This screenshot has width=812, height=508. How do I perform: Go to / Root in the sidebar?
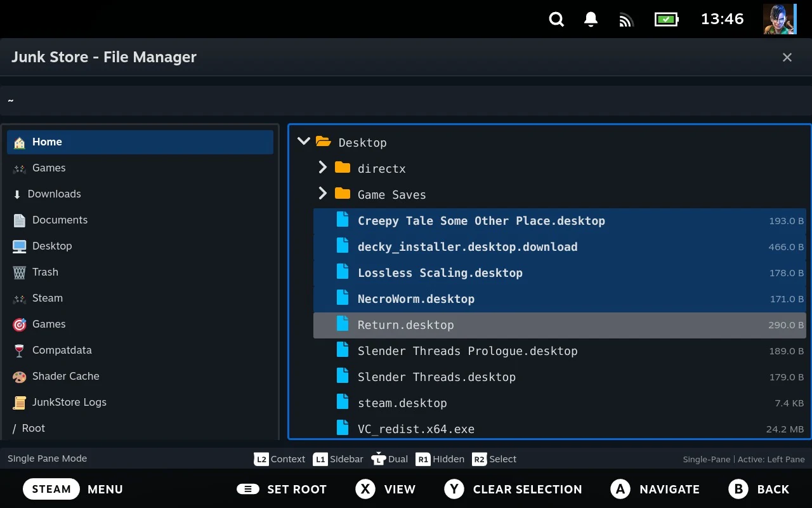(140, 428)
